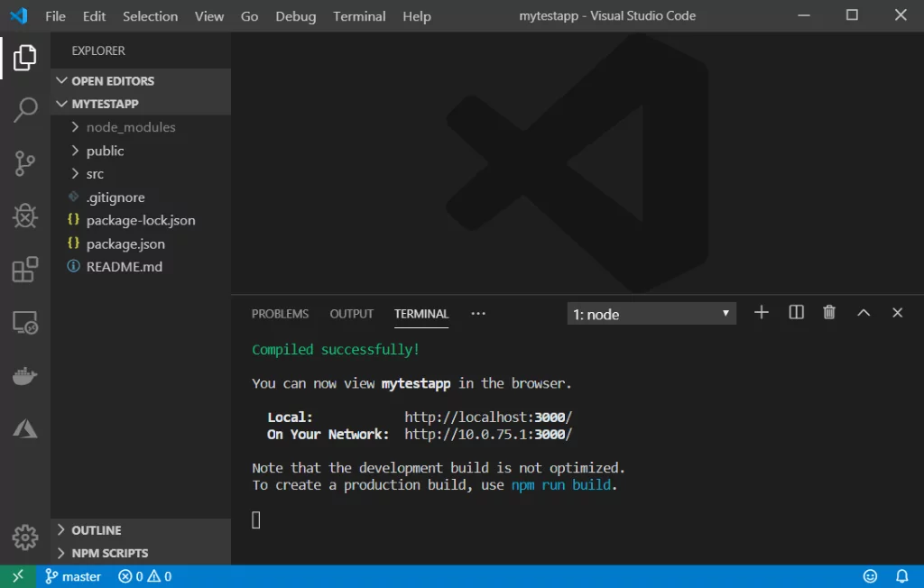Open the Extensions view icon

(x=24, y=270)
